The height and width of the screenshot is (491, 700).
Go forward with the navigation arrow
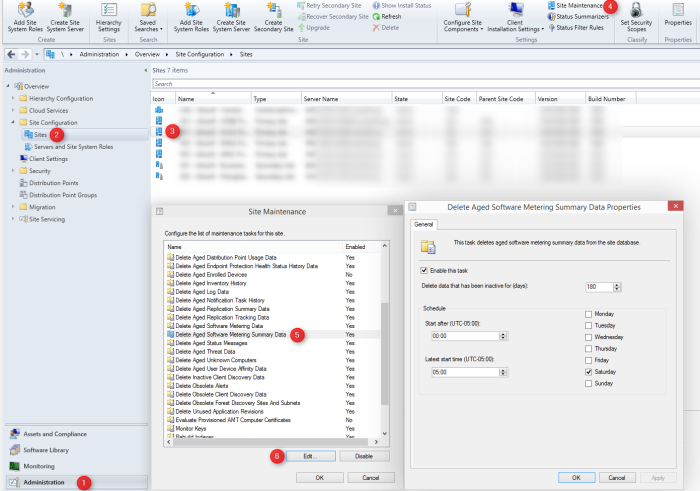click(25, 54)
